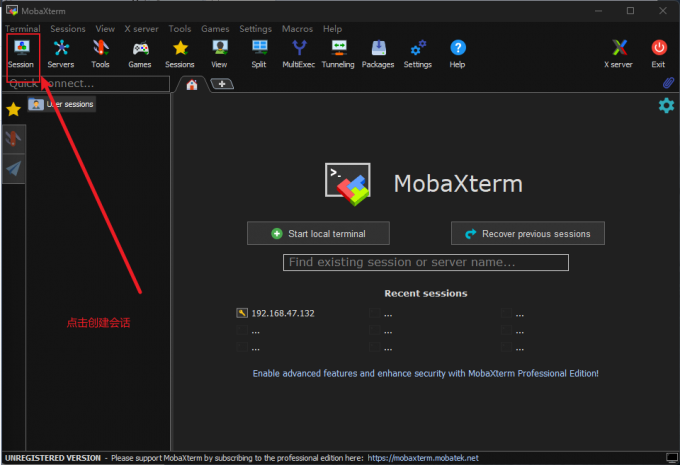Click the monitor icon in status bar
Viewport: 680px width, 465px height.
tap(672, 458)
